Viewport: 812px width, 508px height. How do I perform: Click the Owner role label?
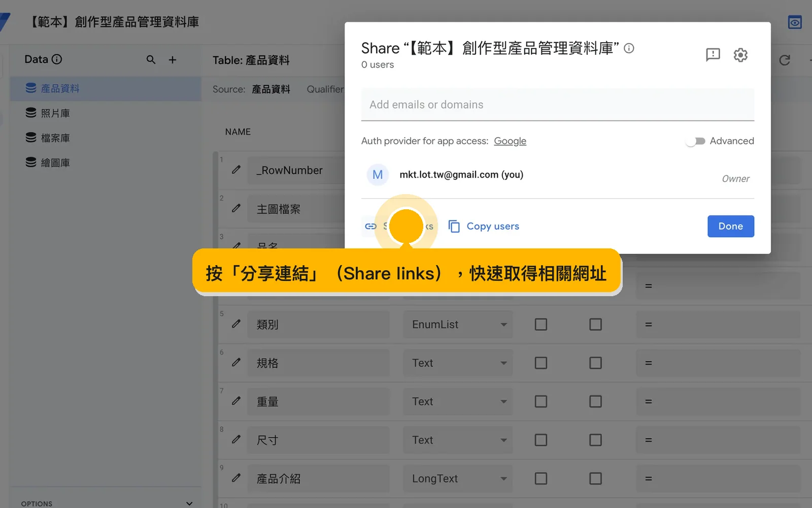click(x=735, y=179)
